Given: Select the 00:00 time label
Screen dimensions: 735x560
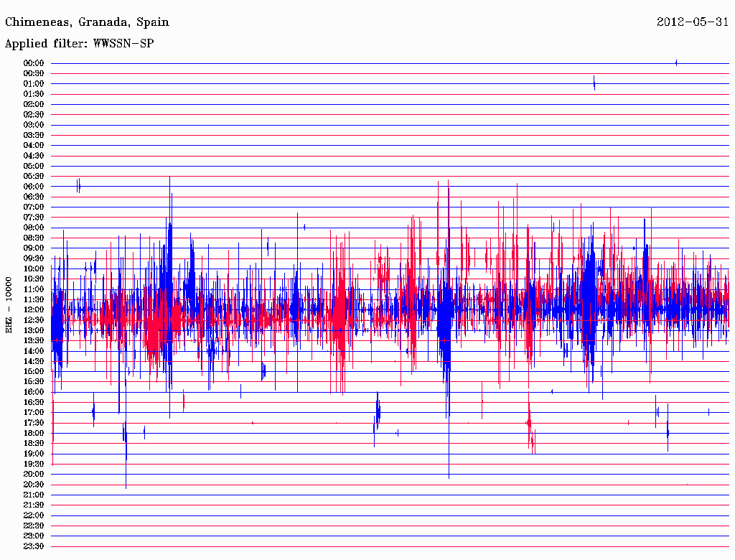Looking at the screenshot, I should 33,63.
